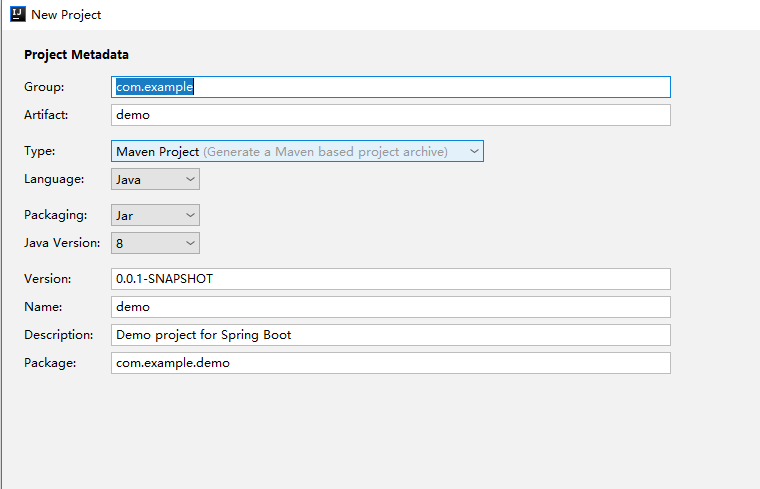Click the Group: label
The image size is (760, 489).
[x=44, y=87]
